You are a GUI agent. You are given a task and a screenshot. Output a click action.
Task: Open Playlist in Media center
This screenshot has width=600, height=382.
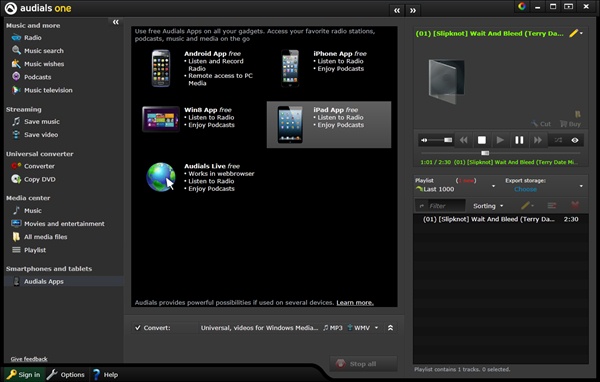click(29, 250)
